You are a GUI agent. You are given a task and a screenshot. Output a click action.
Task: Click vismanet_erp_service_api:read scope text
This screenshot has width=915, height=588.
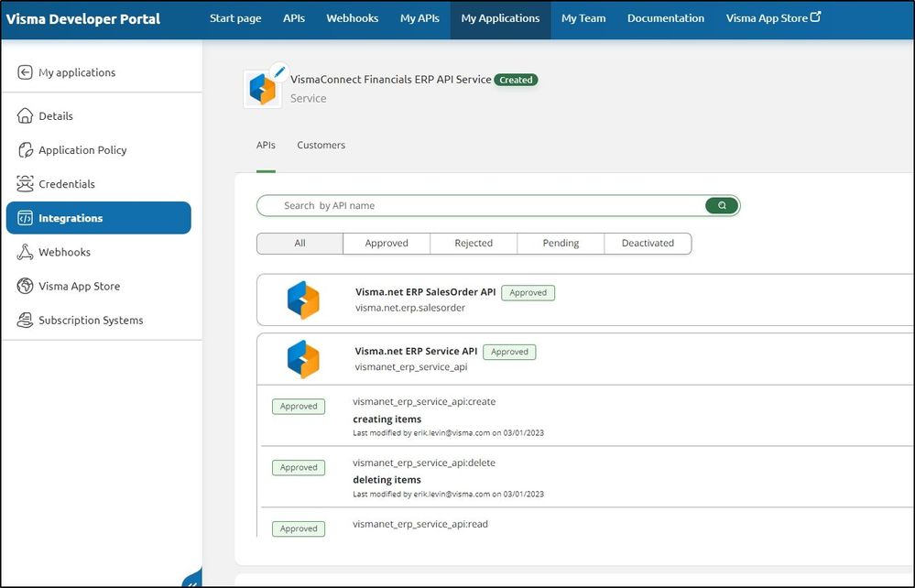coord(420,524)
